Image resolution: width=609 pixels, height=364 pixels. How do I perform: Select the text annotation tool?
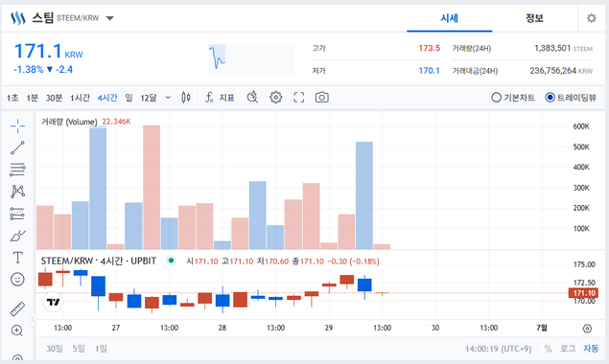pos(17,258)
